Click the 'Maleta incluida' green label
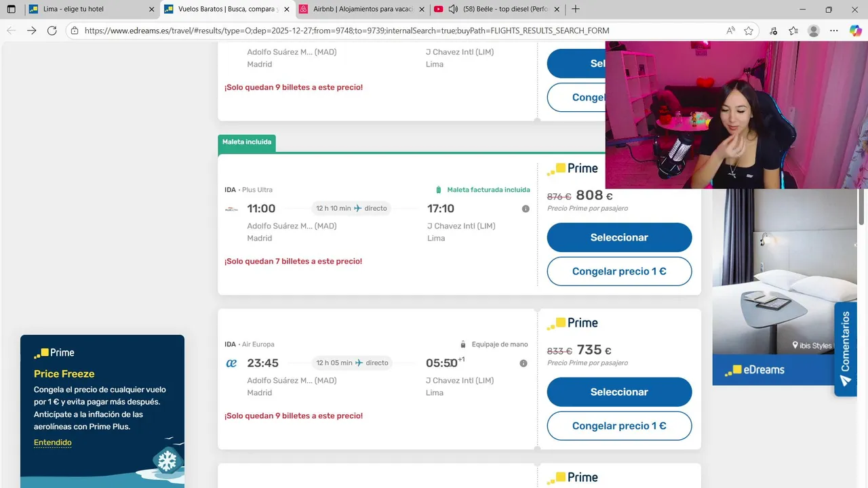Viewport: 868px width, 488px height. click(247, 142)
